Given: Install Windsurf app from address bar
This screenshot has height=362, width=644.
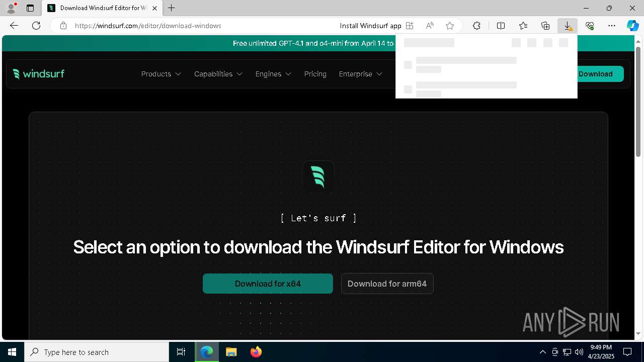Looking at the screenshot, I should (370, 26).
